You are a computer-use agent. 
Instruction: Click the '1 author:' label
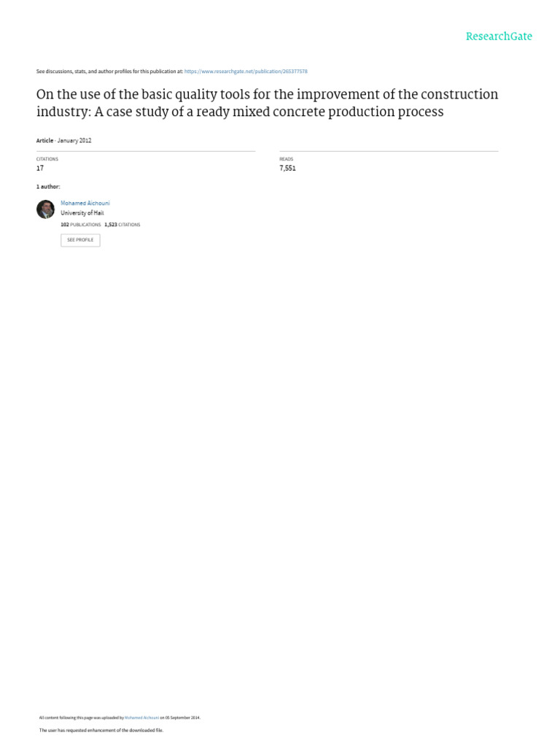[48, 187]
